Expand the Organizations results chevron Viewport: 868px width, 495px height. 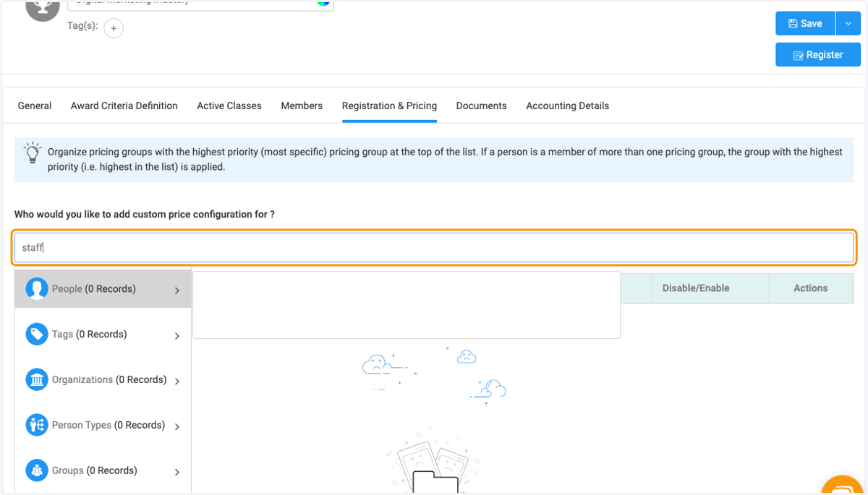click(177, 382)
